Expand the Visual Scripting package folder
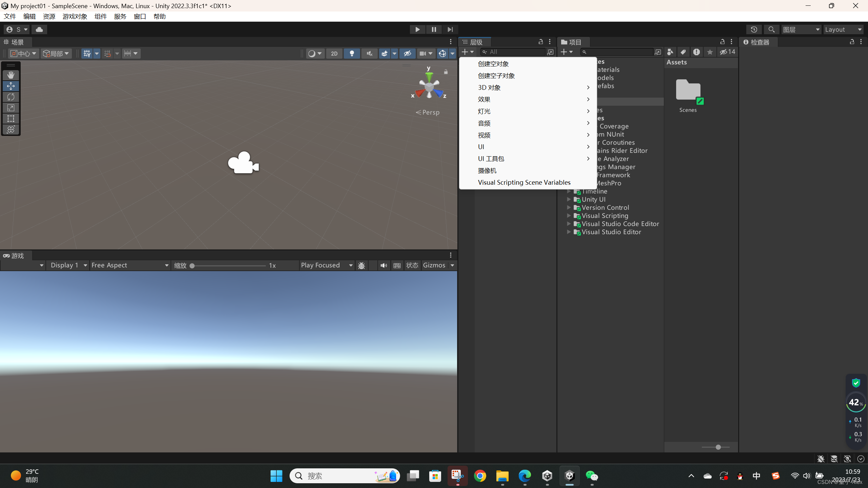 (x=569, y=216)
